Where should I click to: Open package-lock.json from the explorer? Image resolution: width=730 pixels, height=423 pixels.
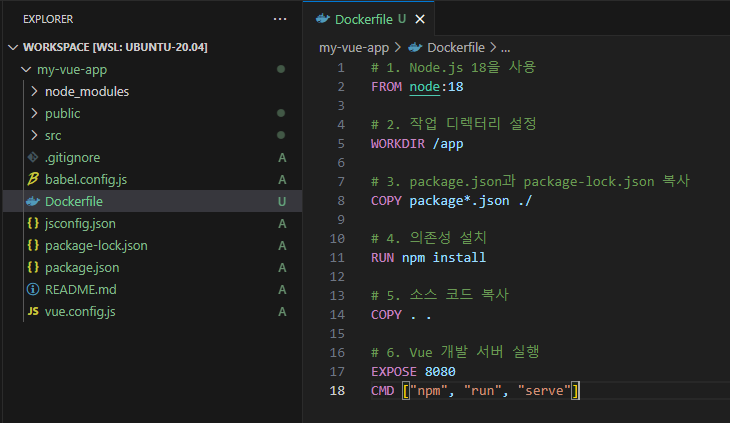pos(96,246)
